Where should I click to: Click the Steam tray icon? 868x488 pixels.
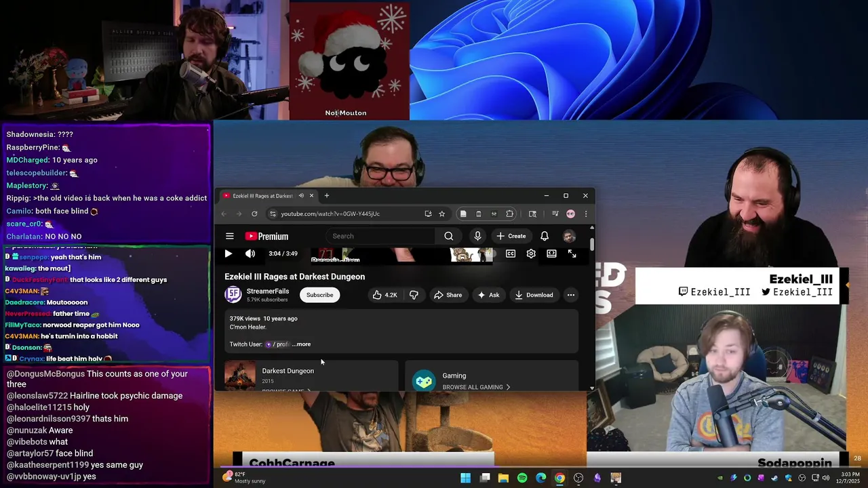[x=774, y=478]
